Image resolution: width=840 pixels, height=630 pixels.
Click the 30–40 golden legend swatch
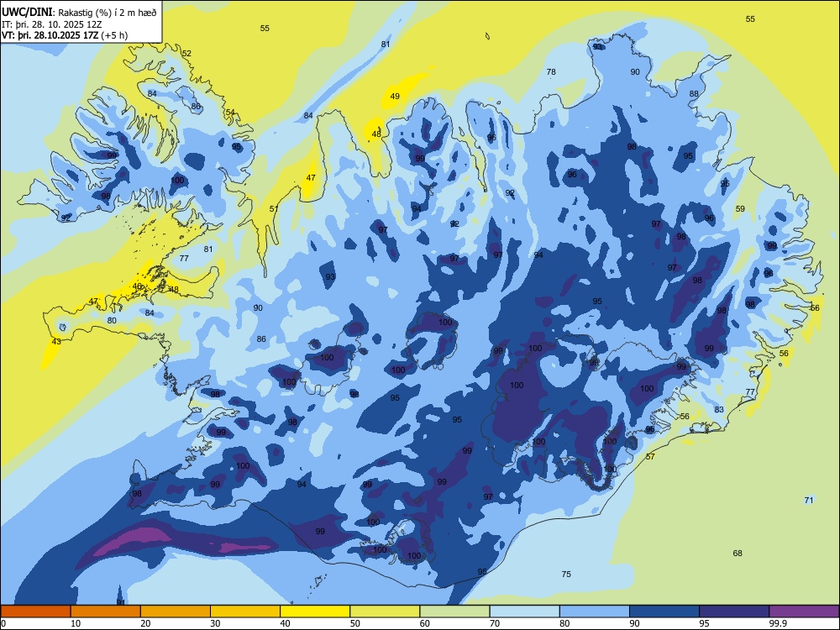(245, 612)
